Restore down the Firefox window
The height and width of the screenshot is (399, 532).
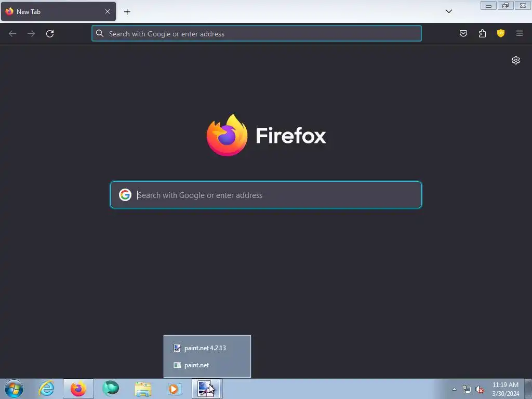tap(506, 6)
